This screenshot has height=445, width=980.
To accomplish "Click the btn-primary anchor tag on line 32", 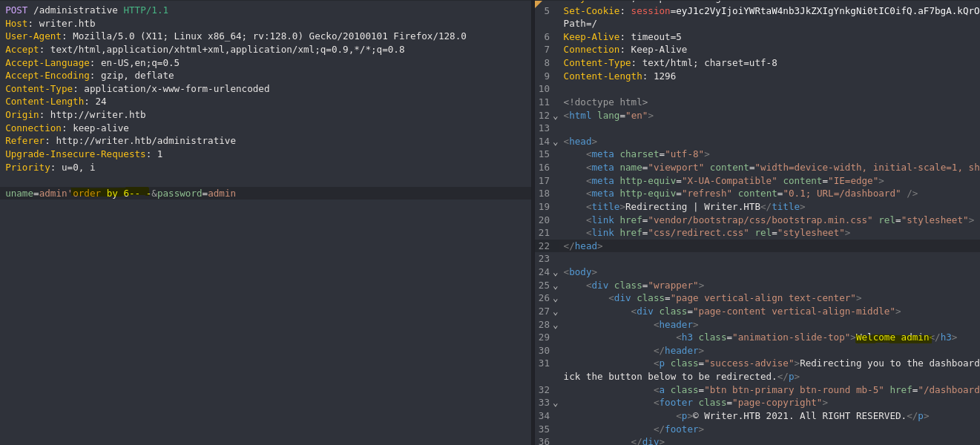I will 816,390.
